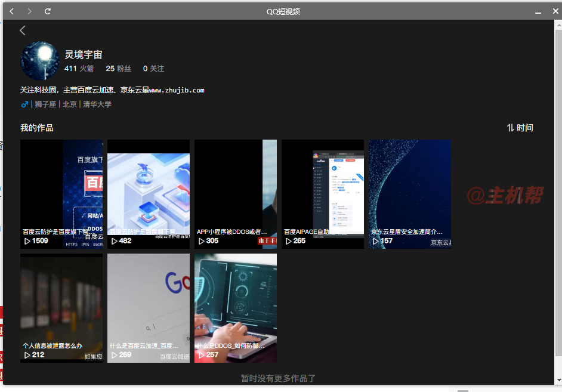This screenshot has width=562, height=392.
Task: Open the 京东云星盾安全加速简介 video
Action: click(410, 194)
